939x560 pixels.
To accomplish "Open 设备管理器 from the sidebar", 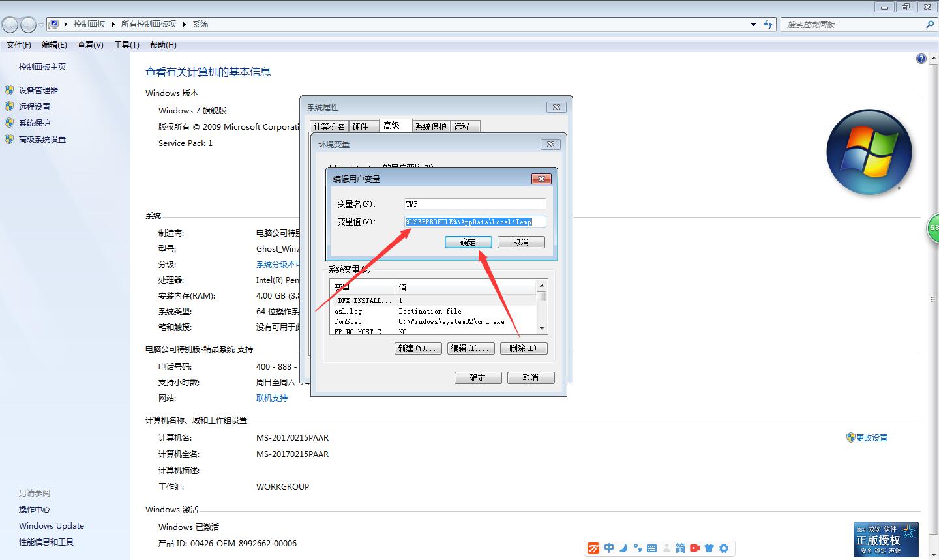I will (x=38, y=91).
